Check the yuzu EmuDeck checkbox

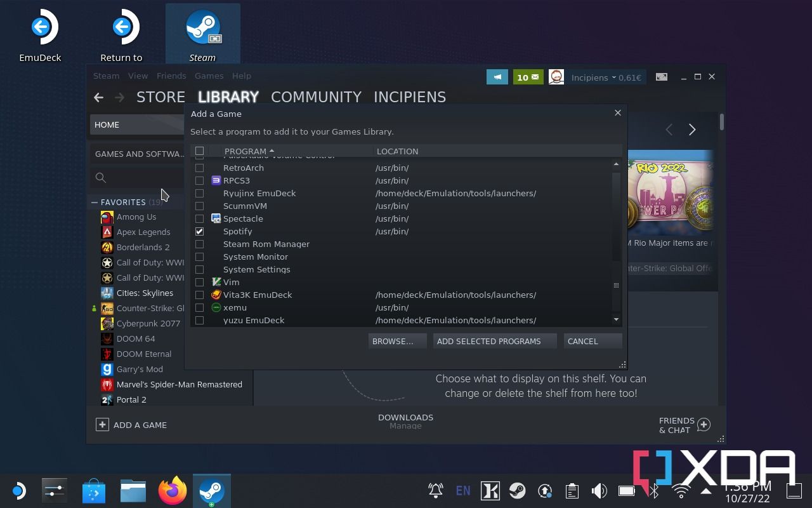[199, 321]
